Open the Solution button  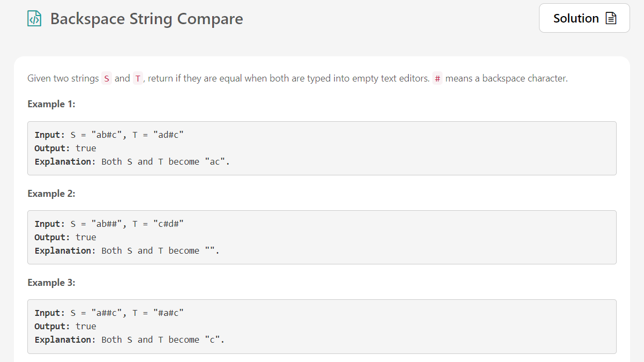[x=584, y=18]
